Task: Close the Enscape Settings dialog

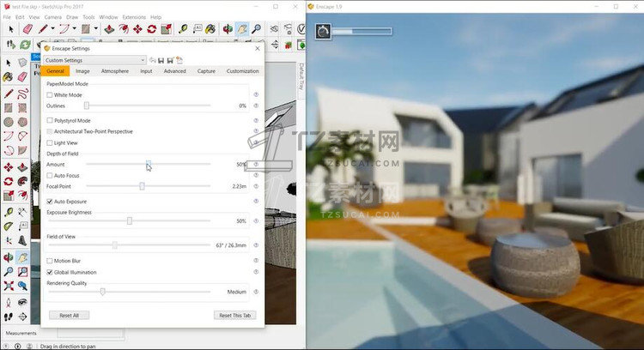Action: 258,48
